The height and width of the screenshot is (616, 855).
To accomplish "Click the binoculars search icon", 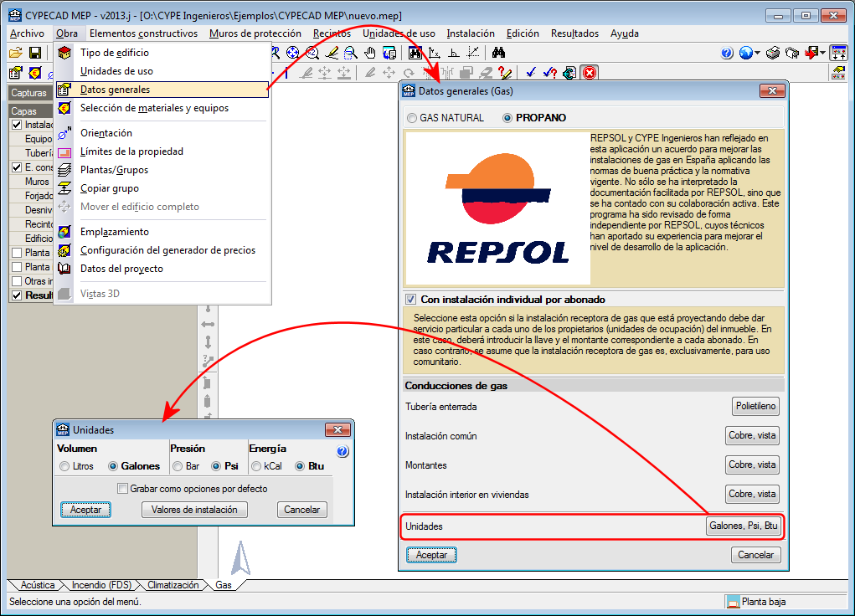I will (x=498, y=53).
